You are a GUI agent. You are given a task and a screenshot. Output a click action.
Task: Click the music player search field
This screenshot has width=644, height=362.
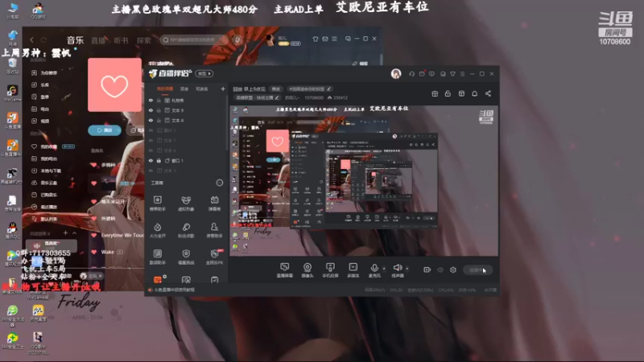193,39
